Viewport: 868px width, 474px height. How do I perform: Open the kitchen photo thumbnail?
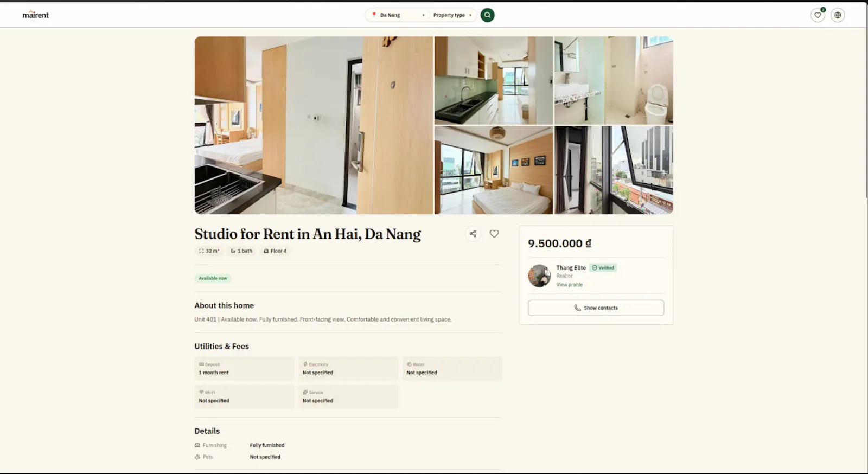point(494,80)
